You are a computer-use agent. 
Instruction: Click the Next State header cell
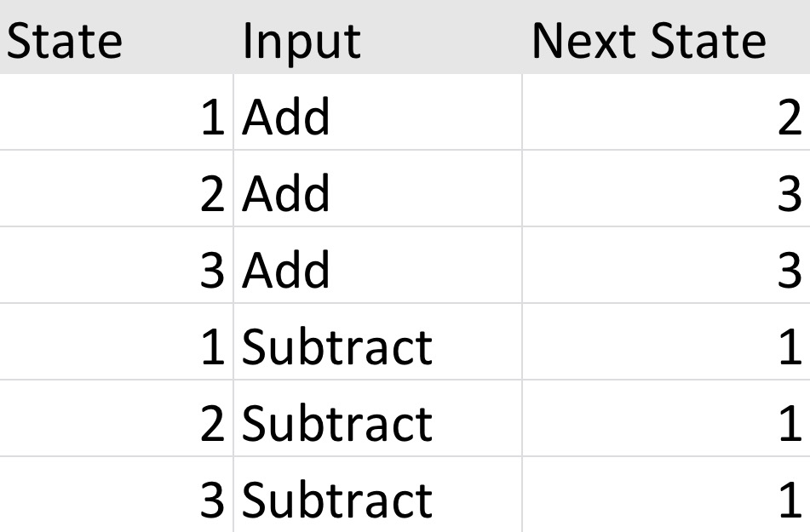[x=665, y=40]
